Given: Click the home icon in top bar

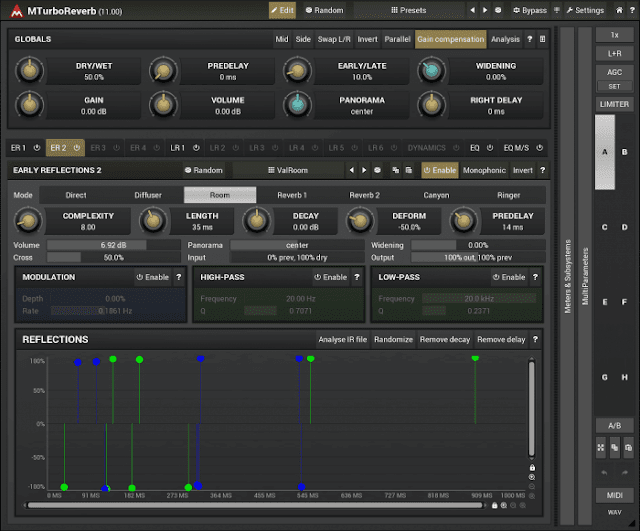Looking at the screenshot, I should coord(619,10).
